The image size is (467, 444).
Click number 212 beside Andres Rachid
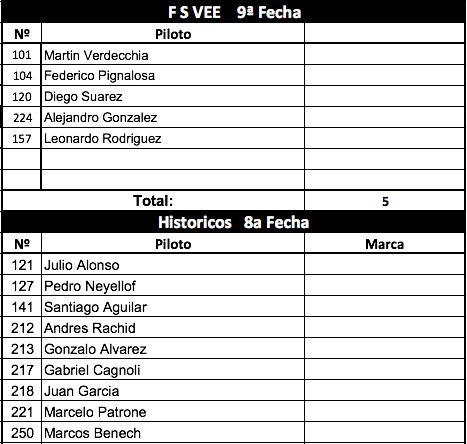click(22, 328)
